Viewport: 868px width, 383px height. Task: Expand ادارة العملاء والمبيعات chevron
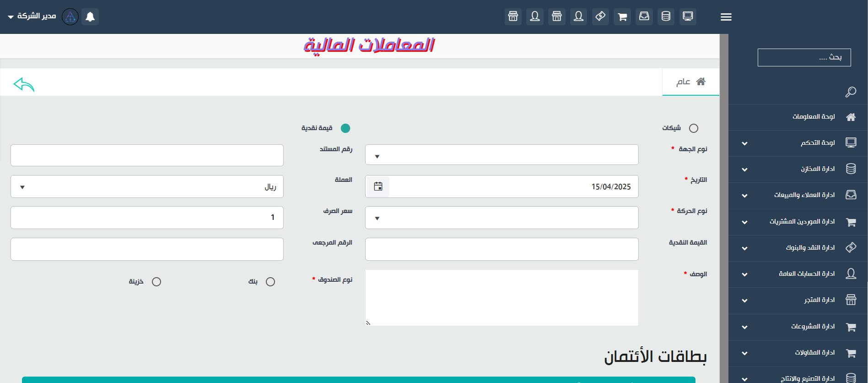point(744,196)
